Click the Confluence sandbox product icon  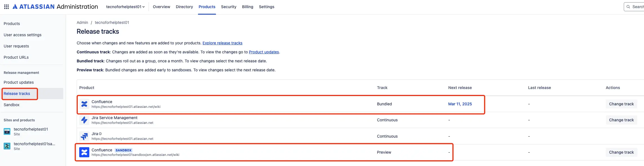[x=84, y=152]
